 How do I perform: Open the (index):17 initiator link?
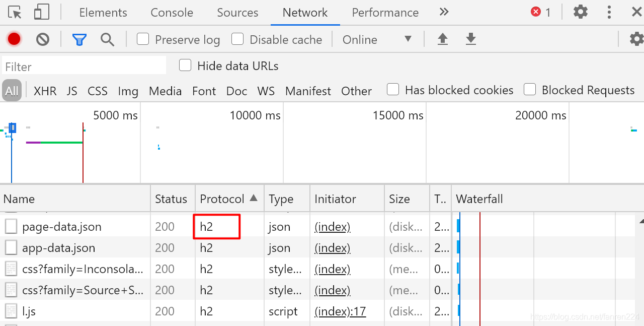click(x=340, y=311)
